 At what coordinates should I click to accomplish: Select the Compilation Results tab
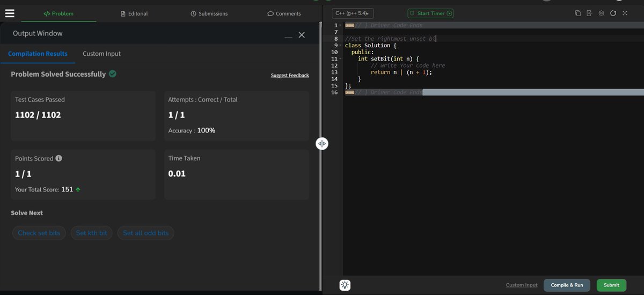pyautogui.click(x=38, y=54)
